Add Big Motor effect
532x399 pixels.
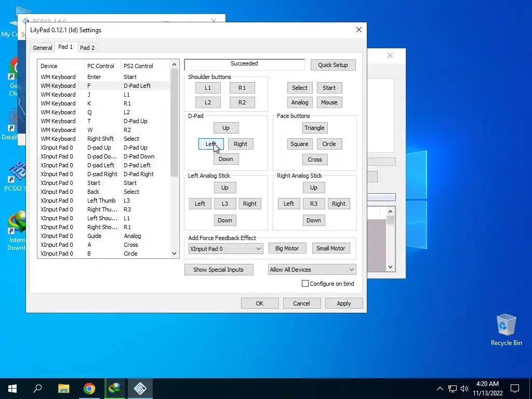pyautogui.click(x=287, y=248)
